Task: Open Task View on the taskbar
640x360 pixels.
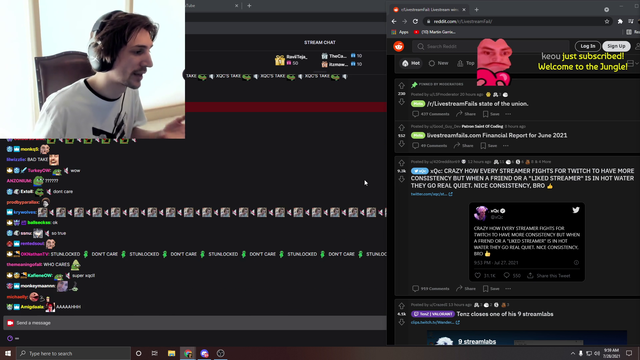Action: coord(155,353)
